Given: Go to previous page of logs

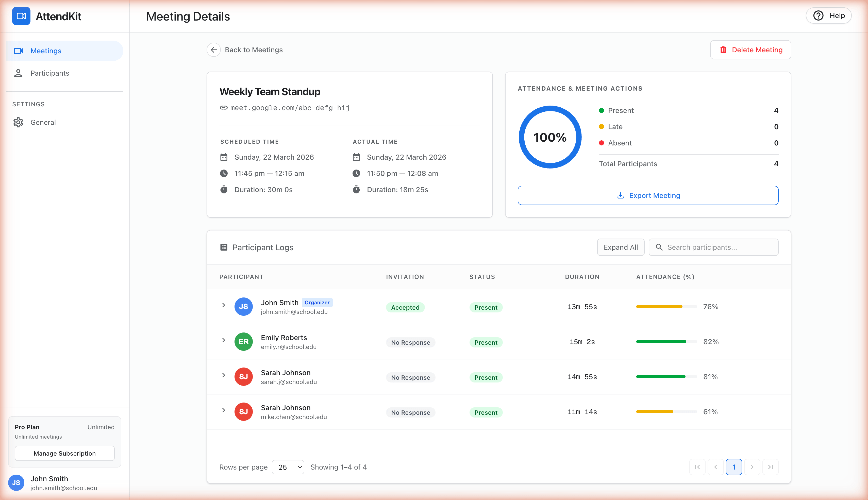Looking at the screenshot, I should coord(715,467).
